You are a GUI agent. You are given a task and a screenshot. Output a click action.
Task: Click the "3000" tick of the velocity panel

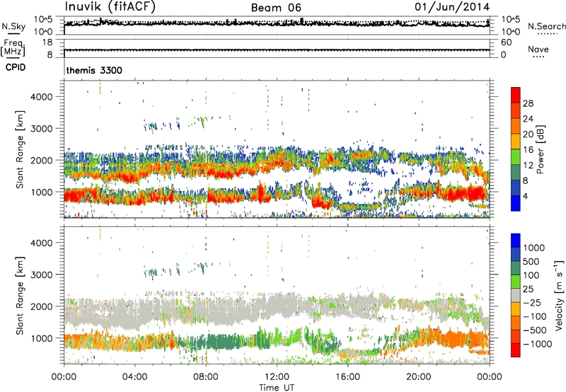(x=42, y=275)
